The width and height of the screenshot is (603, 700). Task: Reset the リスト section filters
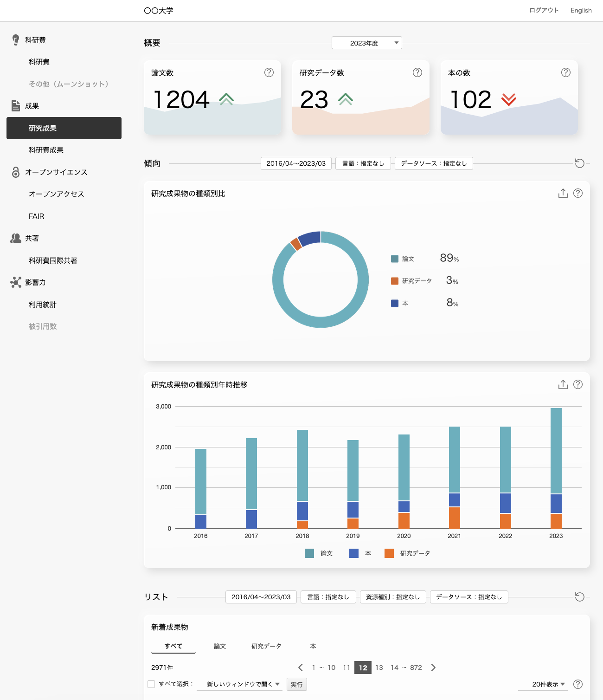tap(579, 596)
